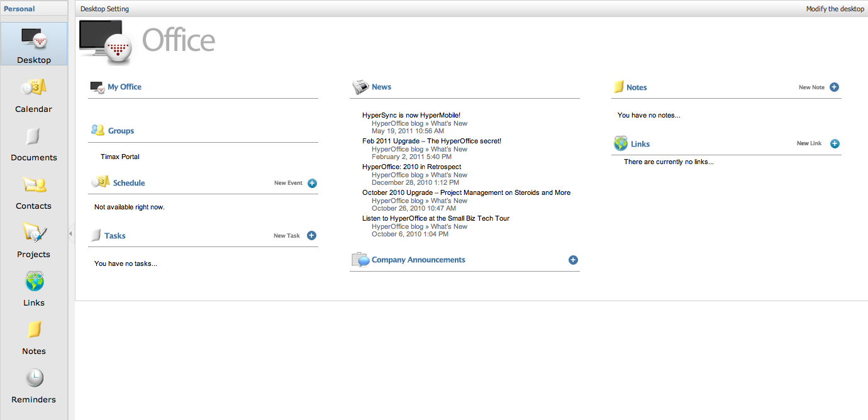Click blog source line dated May 19, 2011
This screenshot has height=420, width=868.
tap(420, 123)
